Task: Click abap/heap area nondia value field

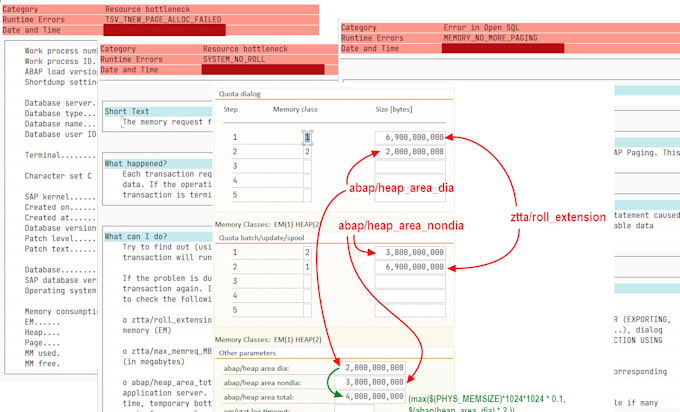Action: [370, 382]
